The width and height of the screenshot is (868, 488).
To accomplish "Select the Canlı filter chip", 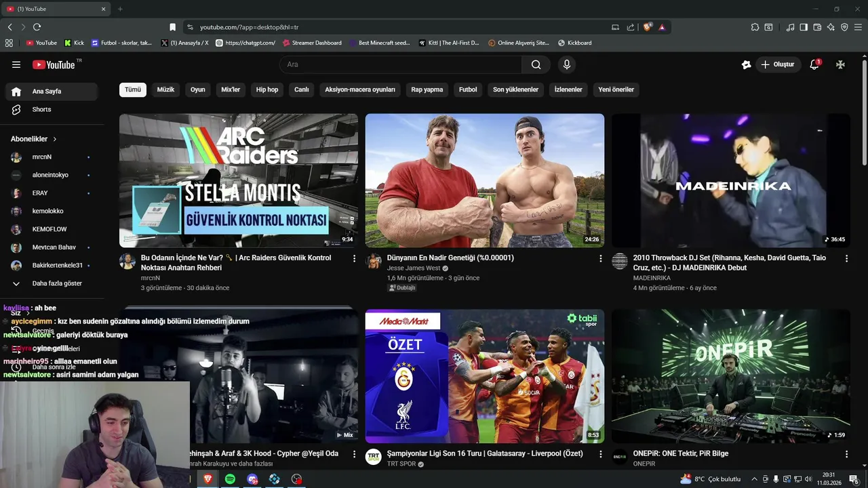I will point(302,89).
